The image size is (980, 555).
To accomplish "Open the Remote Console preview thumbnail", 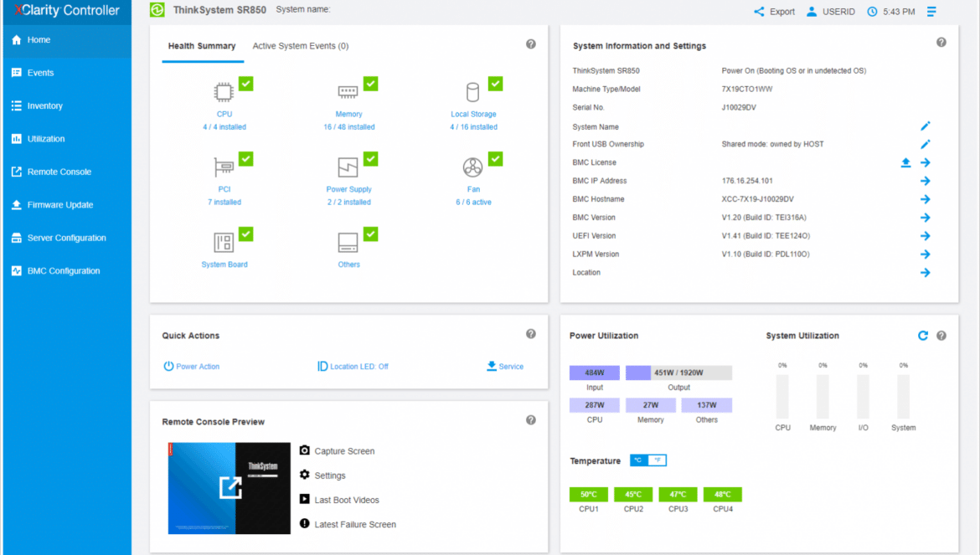I will pos(230,488).
